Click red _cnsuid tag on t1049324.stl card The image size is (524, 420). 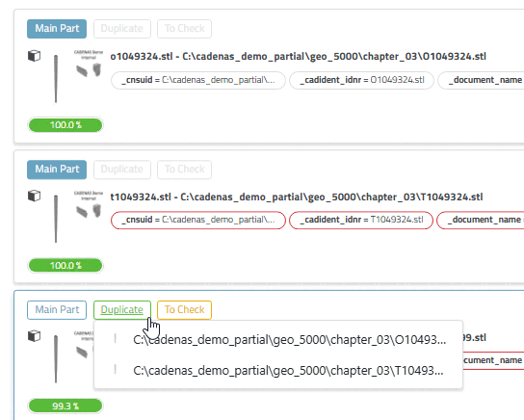198,221
